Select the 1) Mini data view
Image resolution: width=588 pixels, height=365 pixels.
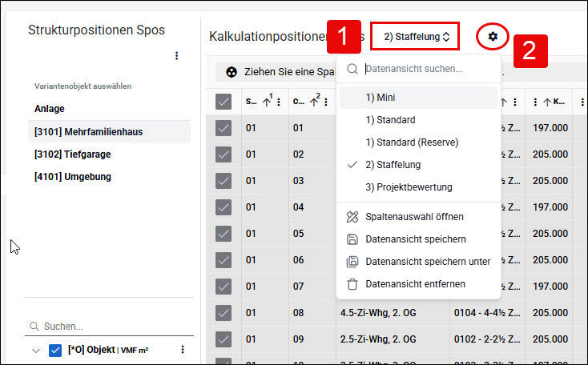[x=418, y=98]
